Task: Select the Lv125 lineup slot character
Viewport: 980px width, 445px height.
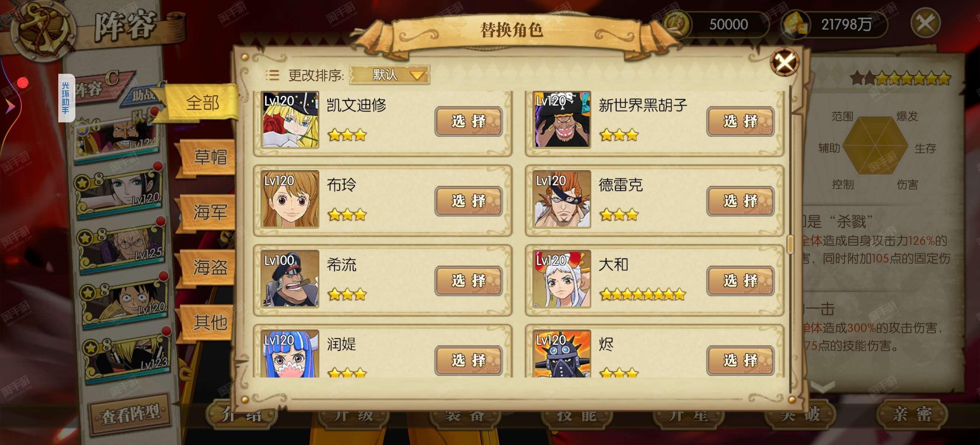Action: pyautogui.click(x=122, y=247)
